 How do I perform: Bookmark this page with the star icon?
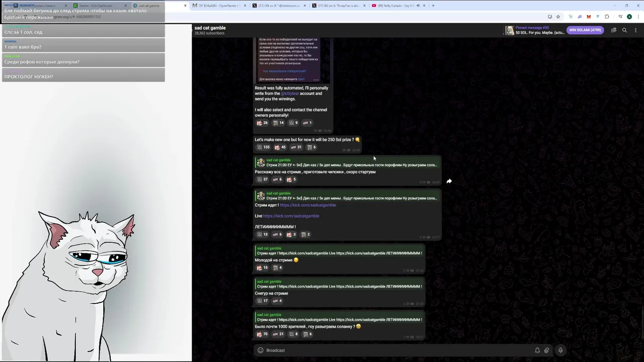tap(558, 17)
